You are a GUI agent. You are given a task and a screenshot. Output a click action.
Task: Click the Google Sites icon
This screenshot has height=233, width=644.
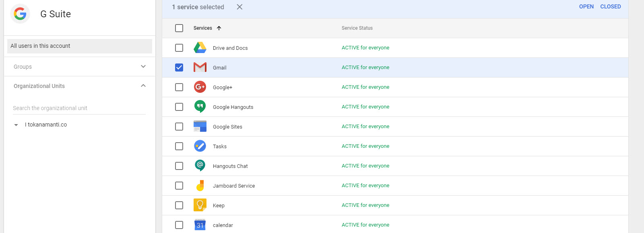[x=200, y=126]
